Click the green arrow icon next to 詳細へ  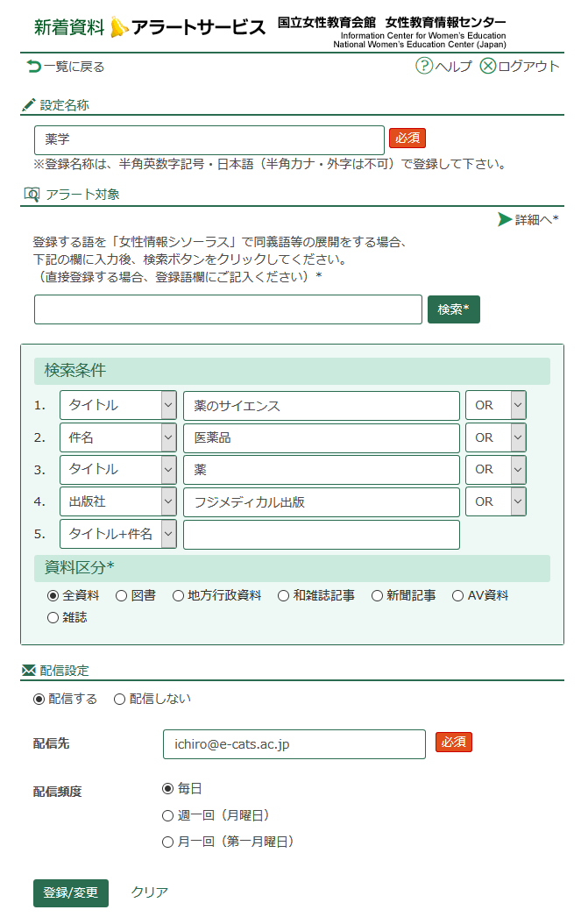[x=505, y=219]
